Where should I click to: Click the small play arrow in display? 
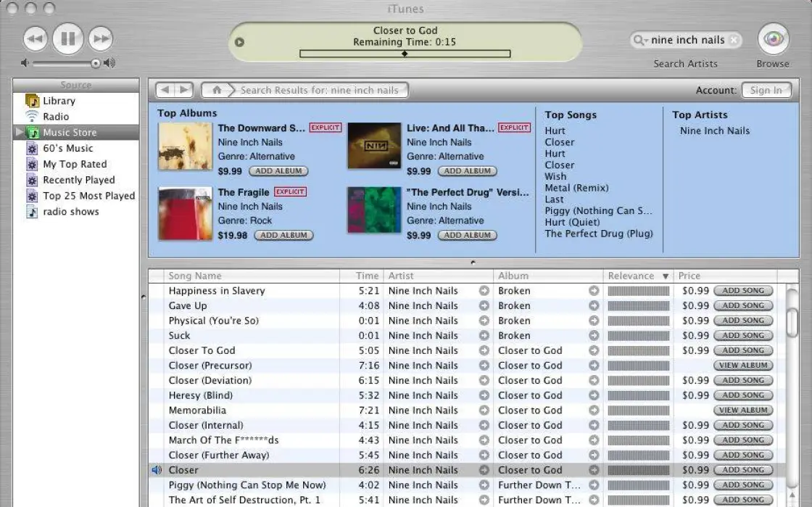click(239, 42)
